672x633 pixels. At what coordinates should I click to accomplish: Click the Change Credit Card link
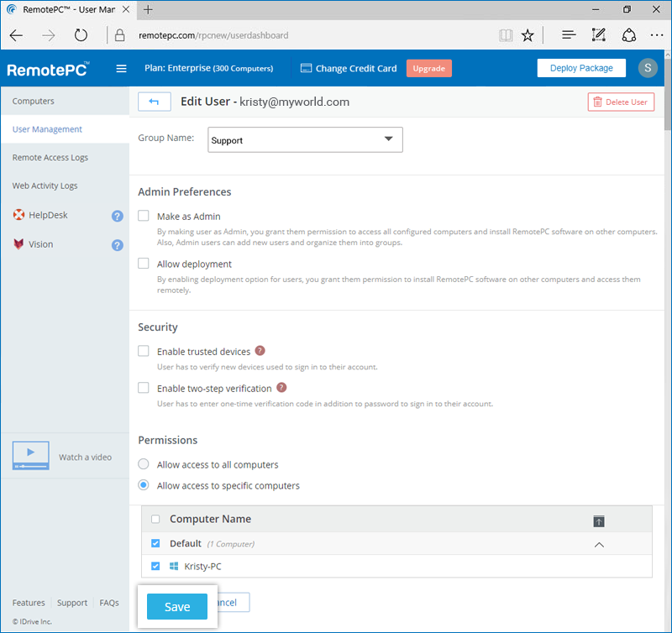click(x=356, y=69)
